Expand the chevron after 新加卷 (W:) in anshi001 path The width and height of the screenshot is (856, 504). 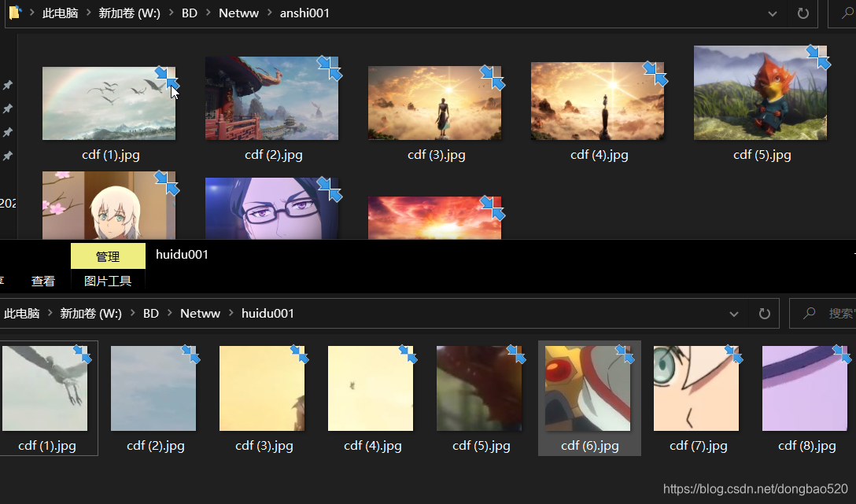[x=171, y=13]
